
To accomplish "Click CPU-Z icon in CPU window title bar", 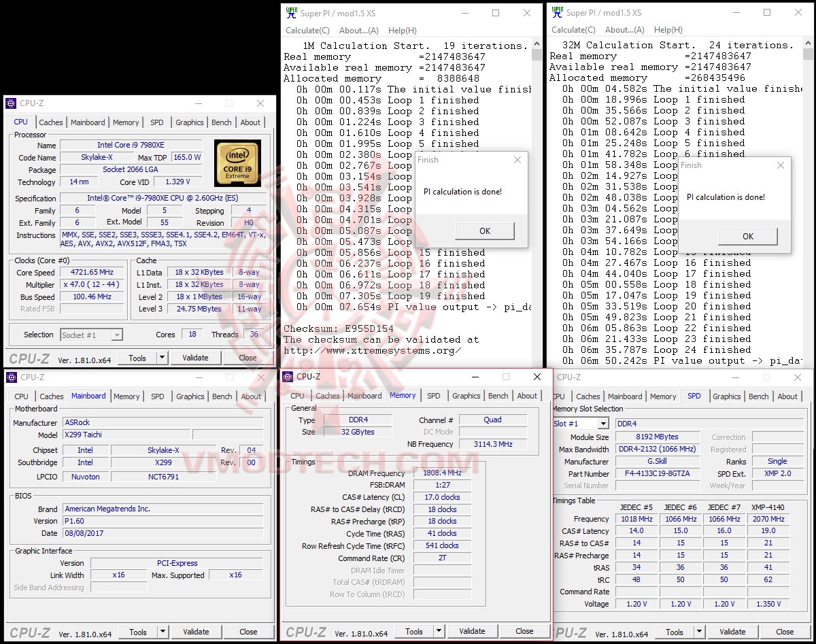I will [x=11, y=103].
